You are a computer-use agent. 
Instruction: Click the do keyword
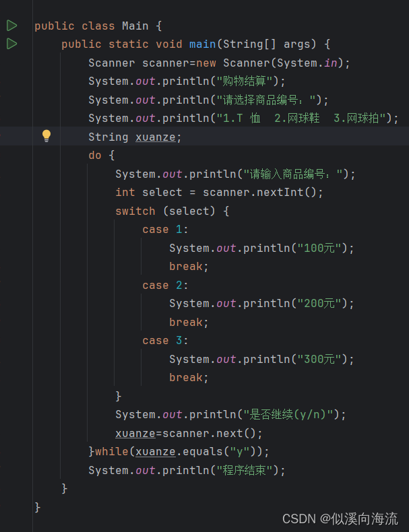click(95, 156)
